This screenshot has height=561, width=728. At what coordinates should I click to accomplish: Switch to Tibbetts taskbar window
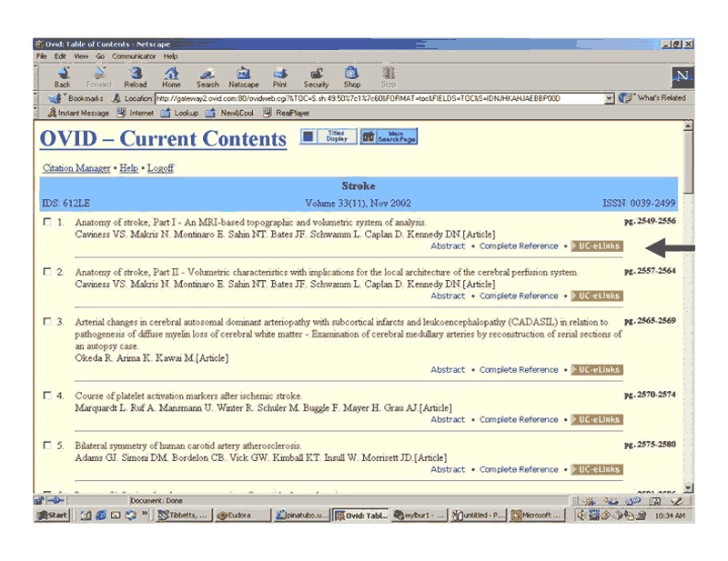pos(184,515)
